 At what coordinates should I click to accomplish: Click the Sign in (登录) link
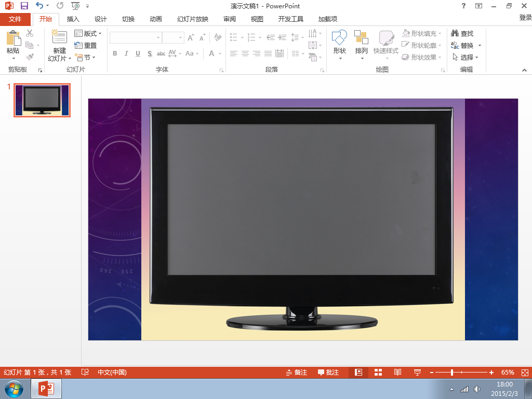pos(525,18)
